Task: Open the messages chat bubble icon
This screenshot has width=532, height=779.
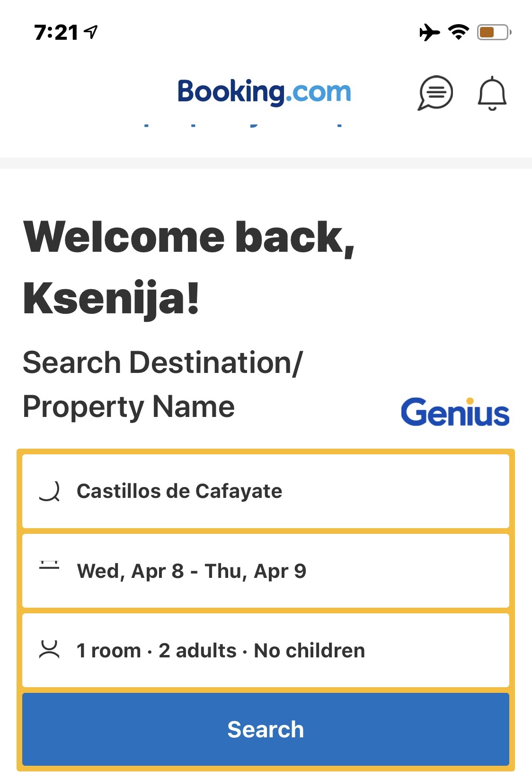Action: 435,93
